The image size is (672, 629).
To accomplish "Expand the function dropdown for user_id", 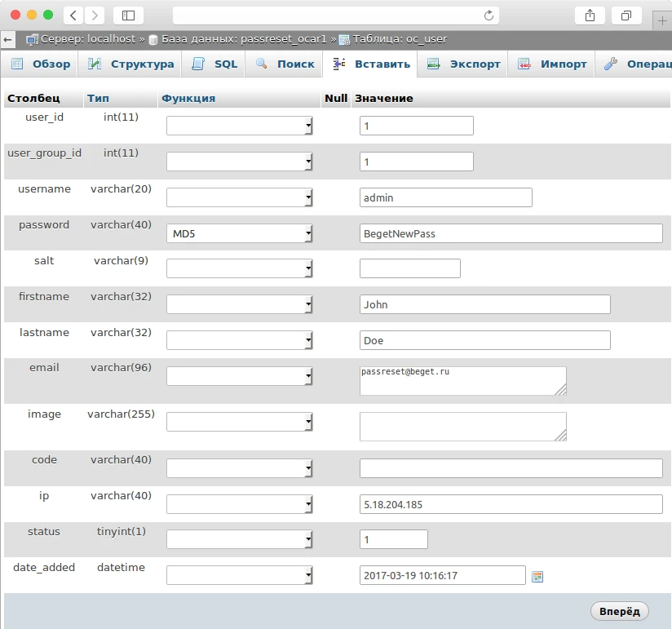I will [x=240, y=126].
